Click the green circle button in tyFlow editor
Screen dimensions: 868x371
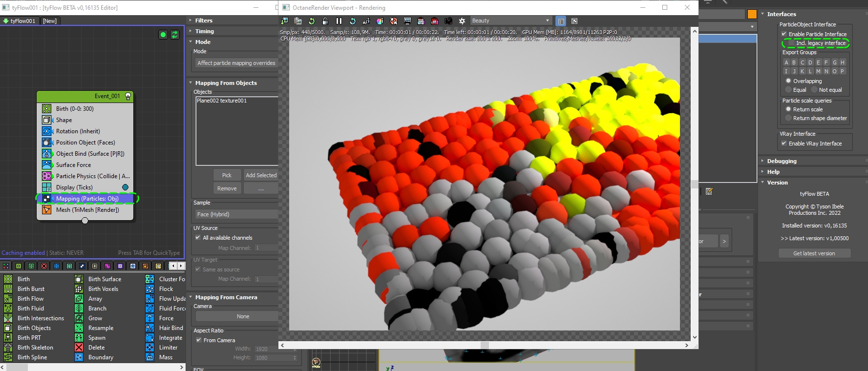(x=163, y=35)
